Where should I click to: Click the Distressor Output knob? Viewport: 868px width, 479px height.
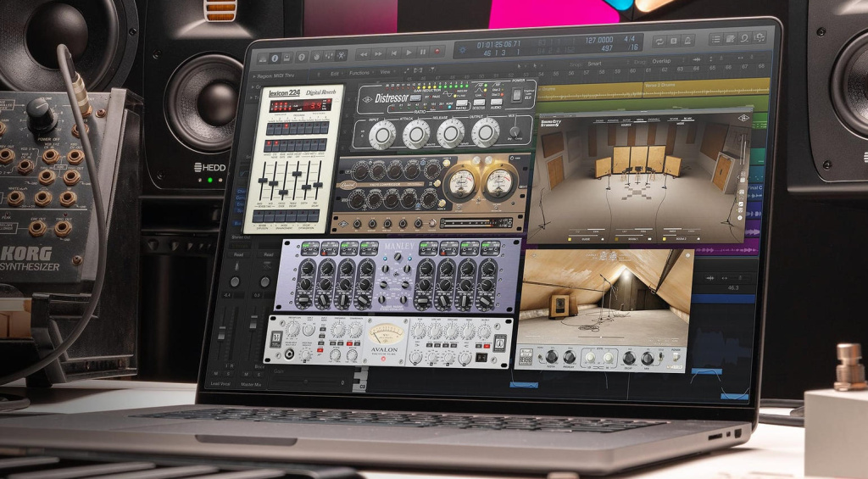(x=486, y=131)
